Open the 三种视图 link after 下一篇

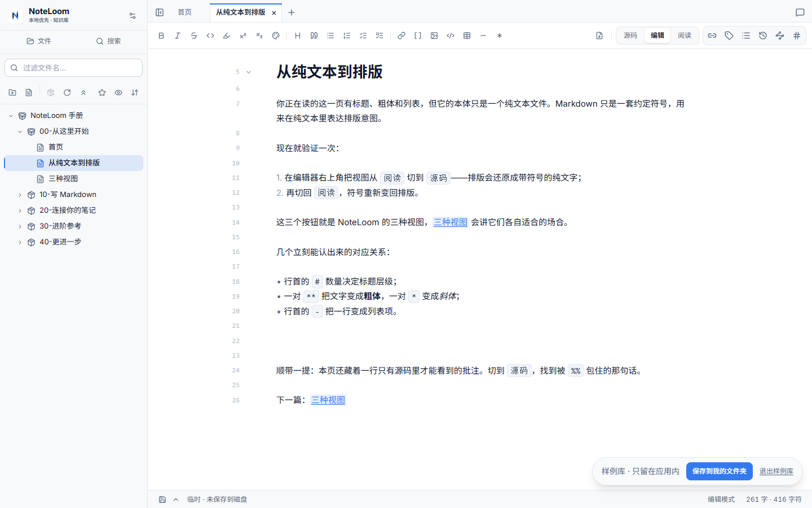tap(328, 400)
